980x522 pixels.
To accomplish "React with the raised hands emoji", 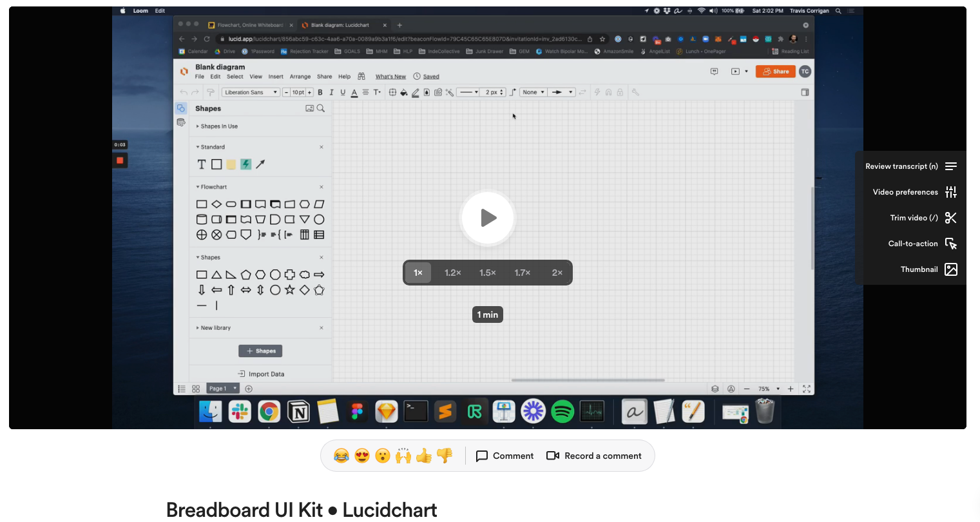I will click(x=403, y=456).
